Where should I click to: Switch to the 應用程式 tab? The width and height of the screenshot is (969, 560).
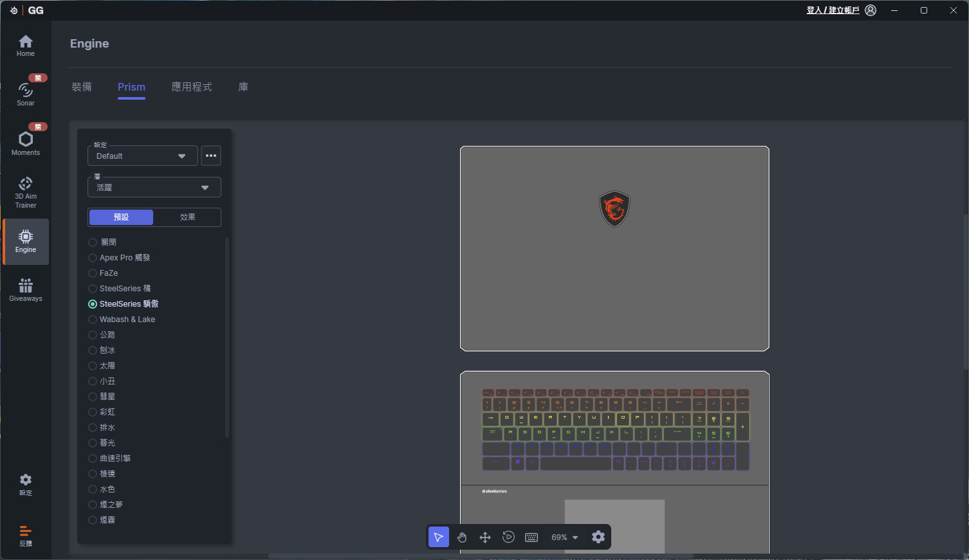192,87
